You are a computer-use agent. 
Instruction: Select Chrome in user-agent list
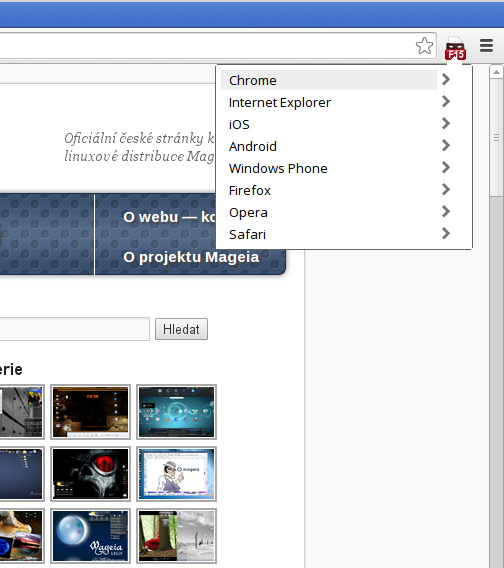[329, 80]
